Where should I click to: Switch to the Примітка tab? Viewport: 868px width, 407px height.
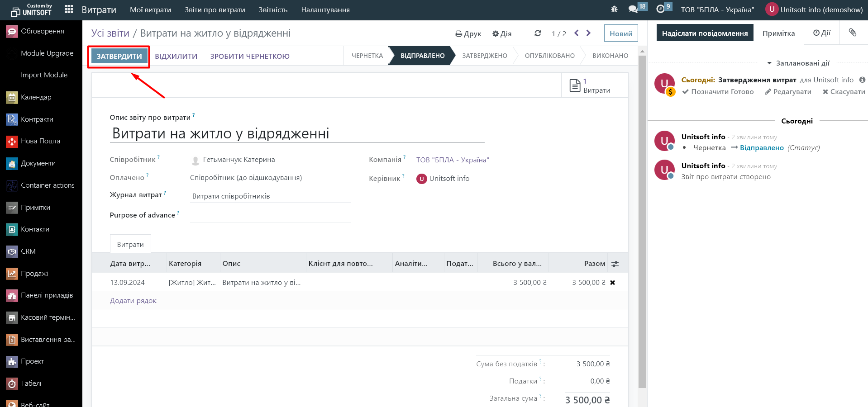[778, 33]
